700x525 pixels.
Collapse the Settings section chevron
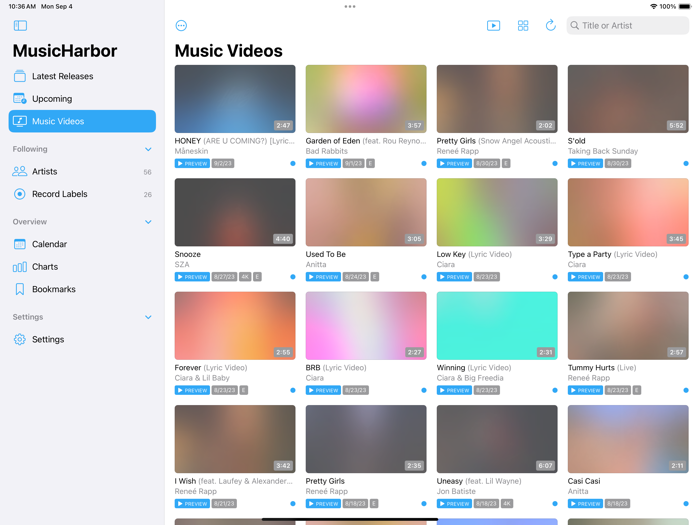click(148, 317)
